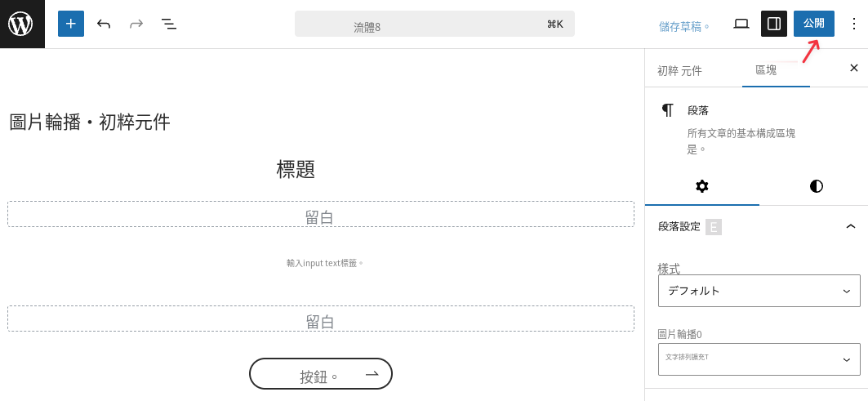Open the document overview list icon
Image resolution: width=868 pixels, height=401 pixels.
169,24
